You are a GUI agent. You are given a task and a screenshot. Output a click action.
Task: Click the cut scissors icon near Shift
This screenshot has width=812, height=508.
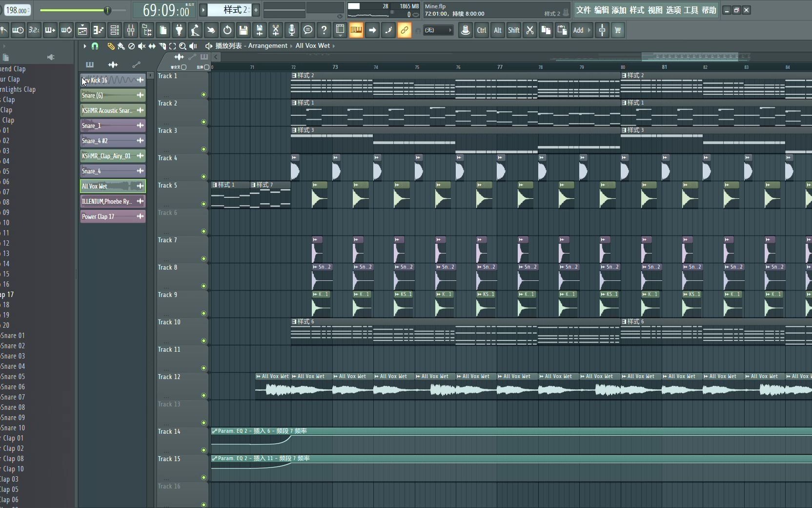530,30
